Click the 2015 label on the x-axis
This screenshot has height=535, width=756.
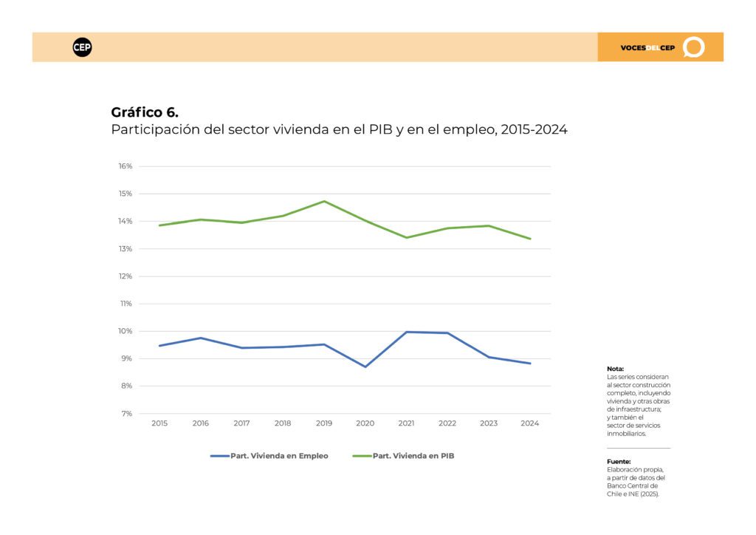click(159, 423)
